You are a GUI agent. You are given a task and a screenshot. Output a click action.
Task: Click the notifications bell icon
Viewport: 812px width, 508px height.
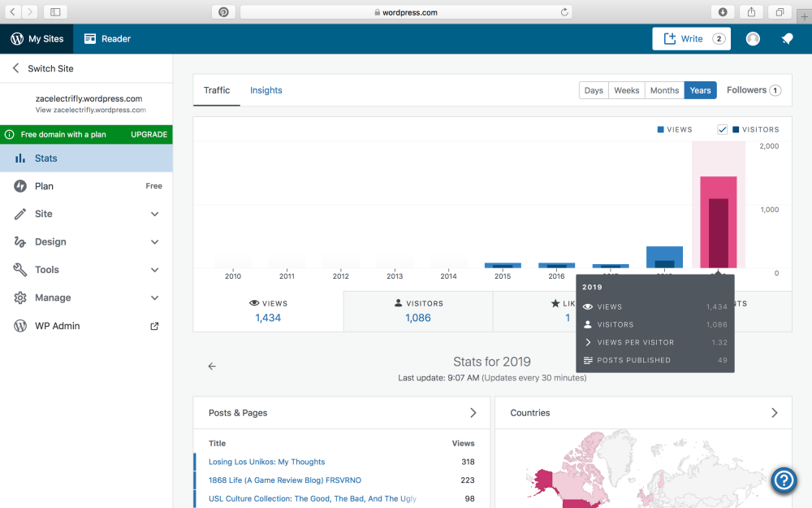click(787, 39)
